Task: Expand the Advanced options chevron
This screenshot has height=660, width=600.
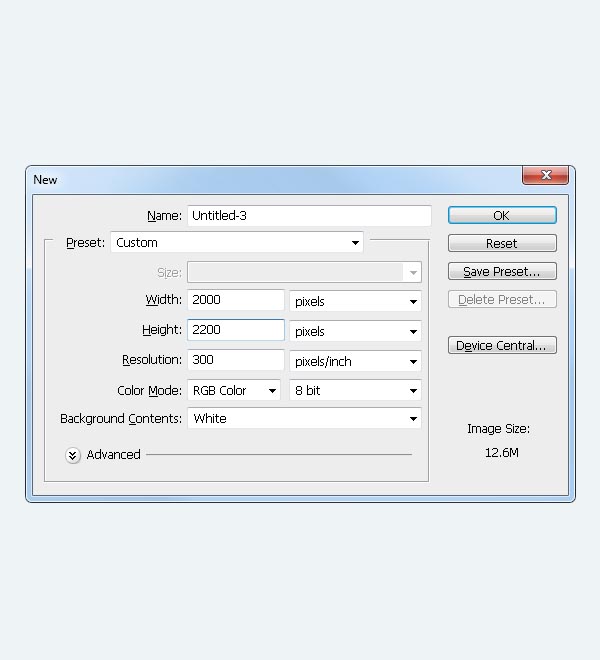Action: (73, 455)
